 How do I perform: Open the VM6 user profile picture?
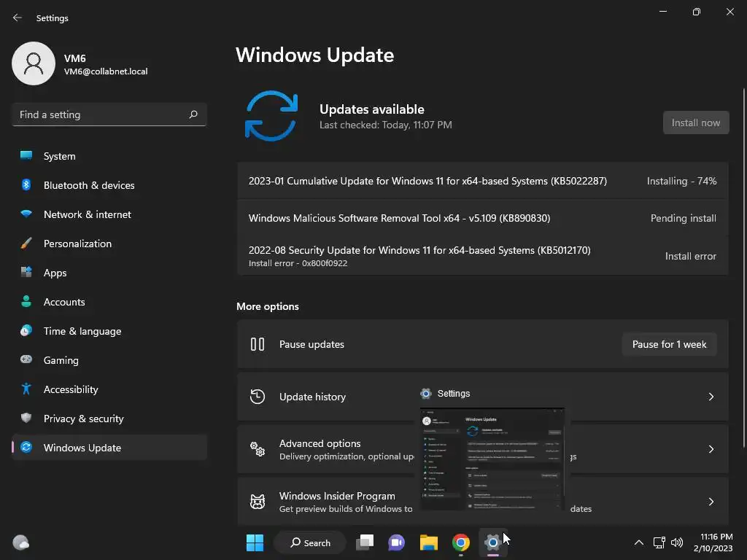pos(34,63)
